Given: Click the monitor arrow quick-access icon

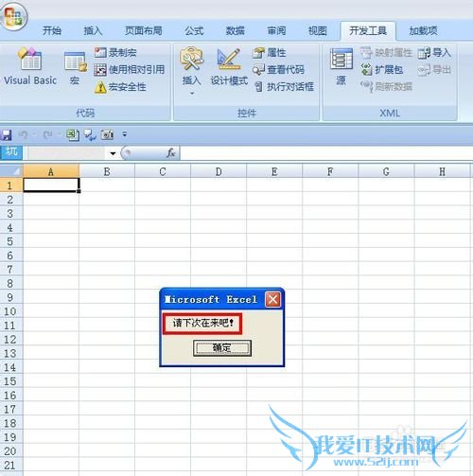Looking at the screenshot, I should pos(90,134).
